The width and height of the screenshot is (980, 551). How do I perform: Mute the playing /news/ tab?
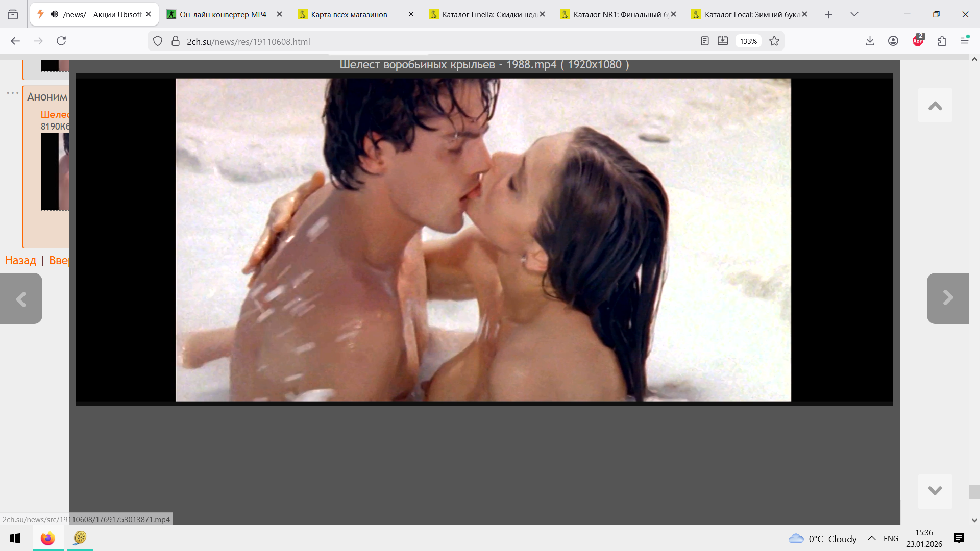click(x=54, y=14)
